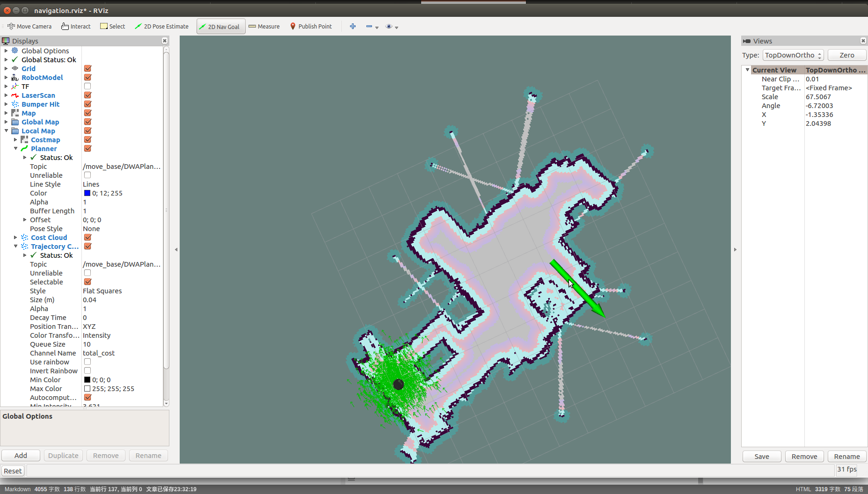
Task: Collapse the right panel with the arrow handle
Action: coord(735,250)
